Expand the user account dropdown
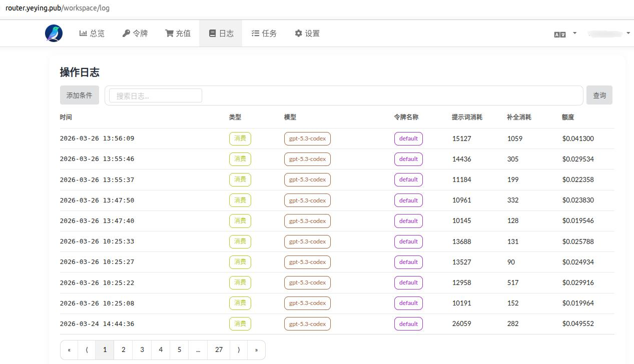The image size is (634, 364). click(608, 33)
